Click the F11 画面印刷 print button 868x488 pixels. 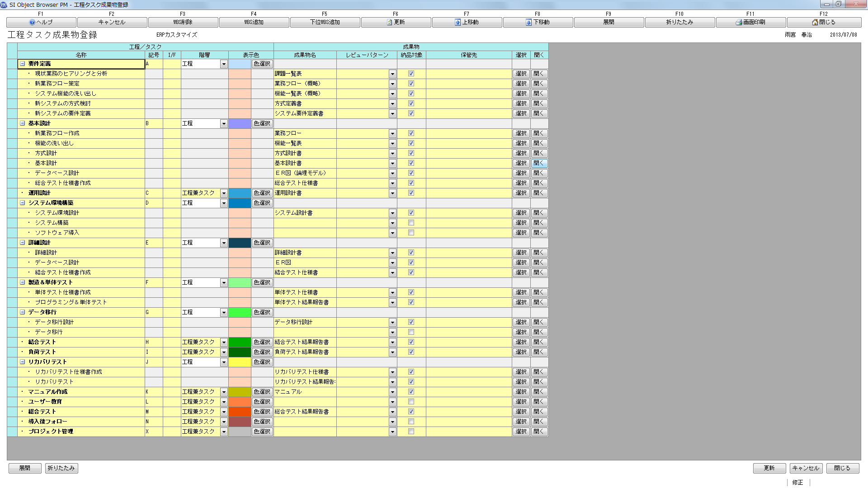click(x=751, y=22)
